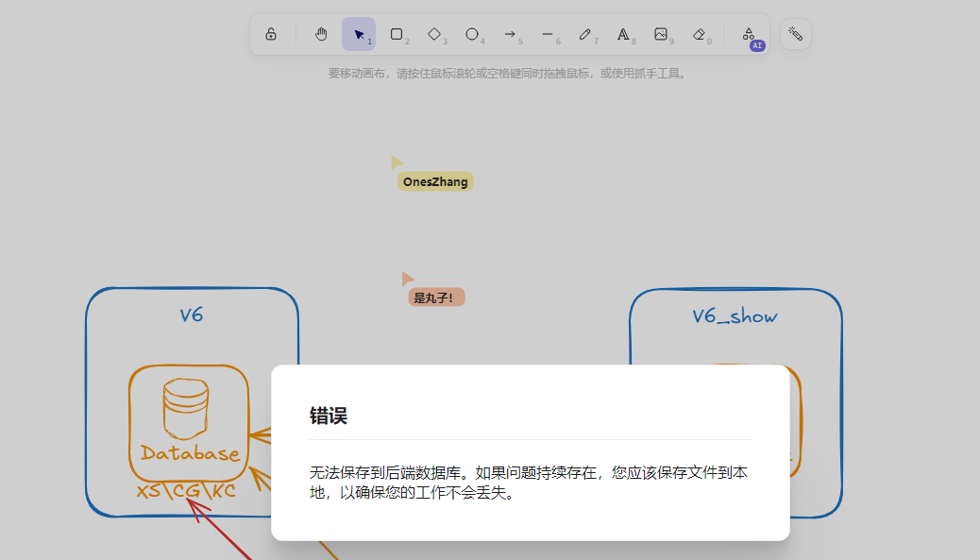Activate the Laser pointer tool
This screenshot has height=560, width=980.
point(795,33)
